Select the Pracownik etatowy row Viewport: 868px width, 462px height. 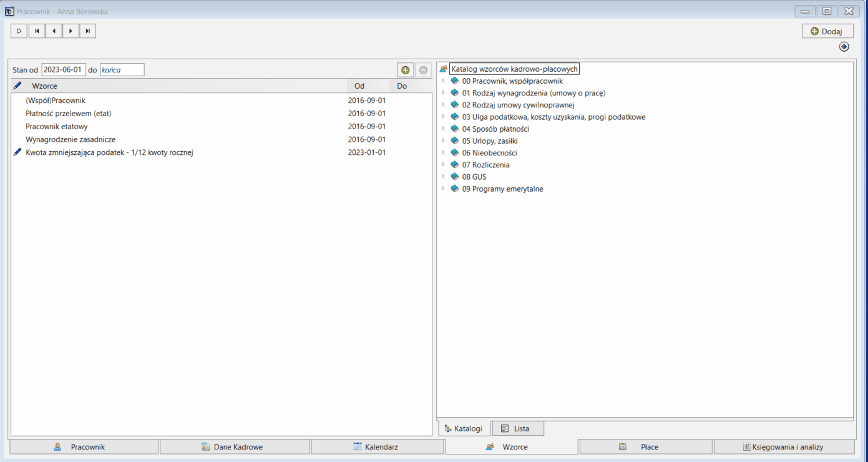point(222,127)
